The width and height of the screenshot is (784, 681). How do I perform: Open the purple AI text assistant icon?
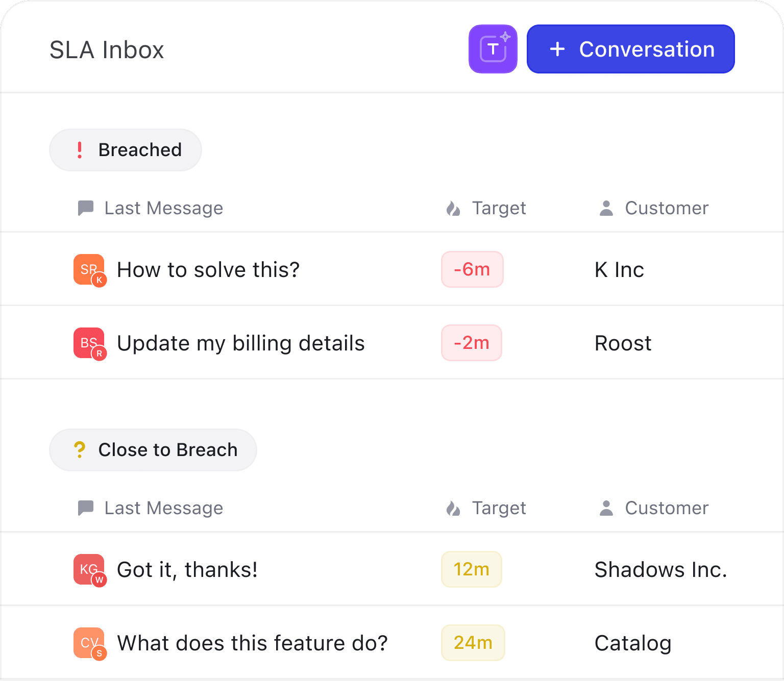[493, 49]
